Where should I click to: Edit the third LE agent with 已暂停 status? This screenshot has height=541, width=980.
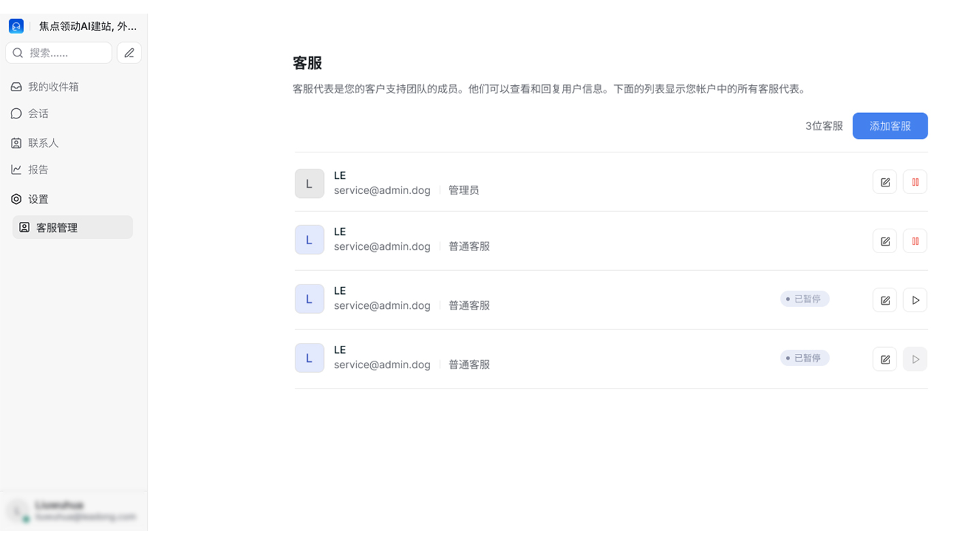coord(885,300)
